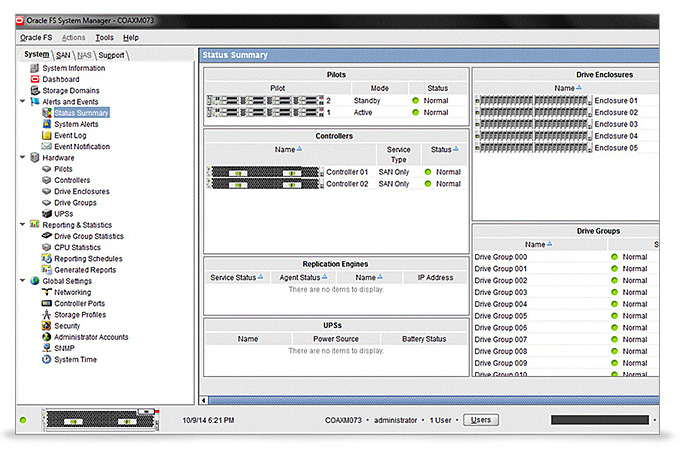Click the horizontal scrollbar track
This screenshot has height=451, width=680.
point(434,400)
